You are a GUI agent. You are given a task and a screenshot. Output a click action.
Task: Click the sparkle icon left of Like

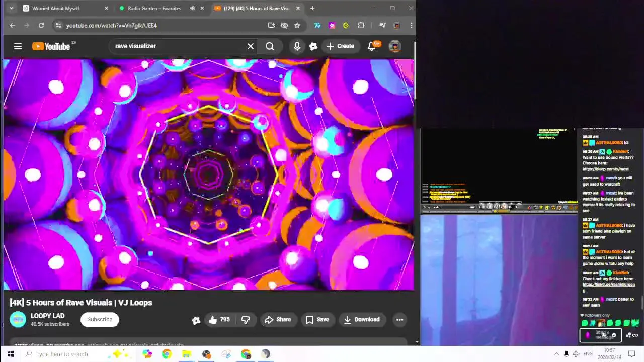[196, 320]
